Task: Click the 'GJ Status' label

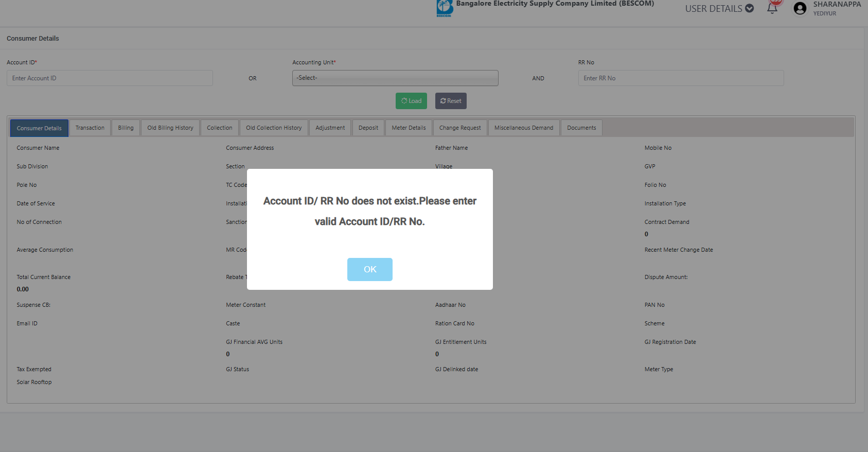Action: point(238,369)
